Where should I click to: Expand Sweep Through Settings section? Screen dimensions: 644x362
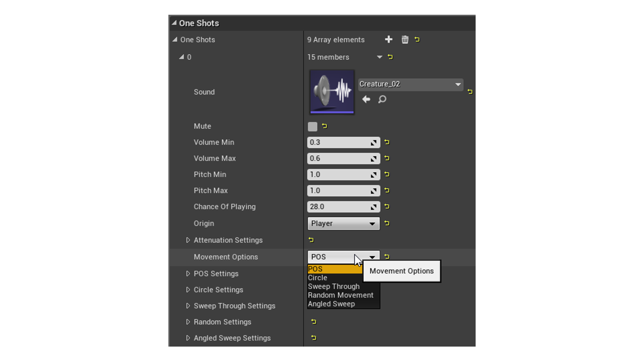click(188, 306)
